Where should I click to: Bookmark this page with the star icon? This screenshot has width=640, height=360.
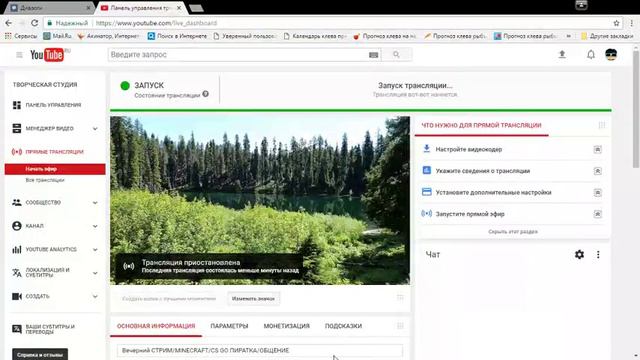(616, 23)
